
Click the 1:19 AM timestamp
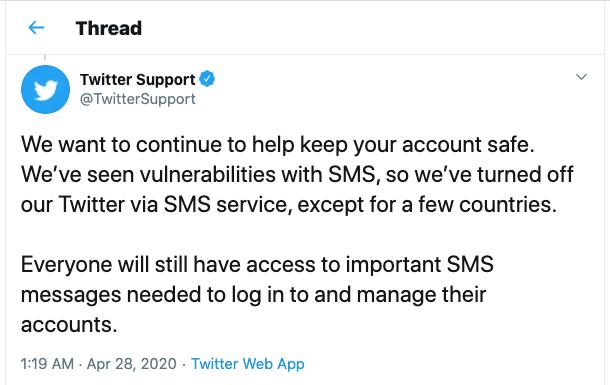(47, 364)
